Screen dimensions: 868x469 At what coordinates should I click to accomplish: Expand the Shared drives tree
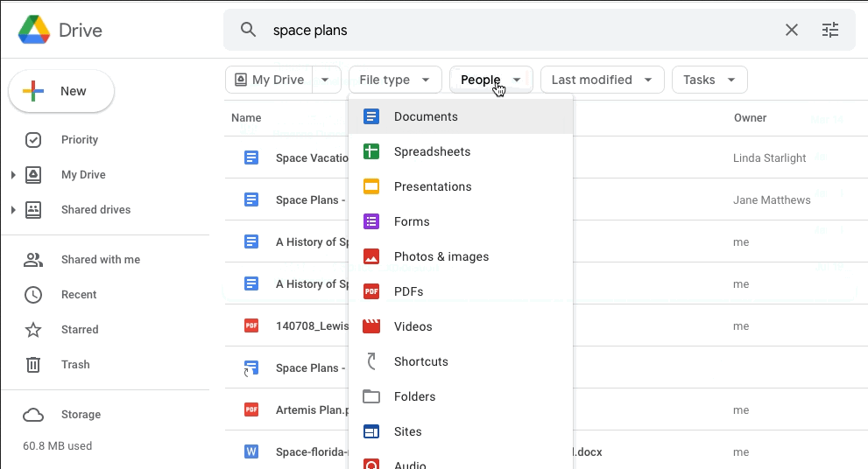tap(13, 210)
